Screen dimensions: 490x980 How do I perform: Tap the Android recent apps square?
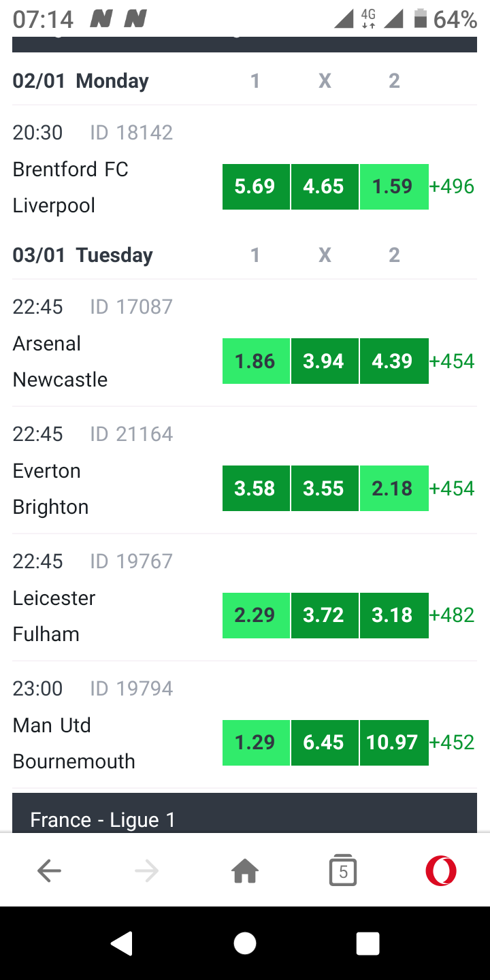click(367, 943)
